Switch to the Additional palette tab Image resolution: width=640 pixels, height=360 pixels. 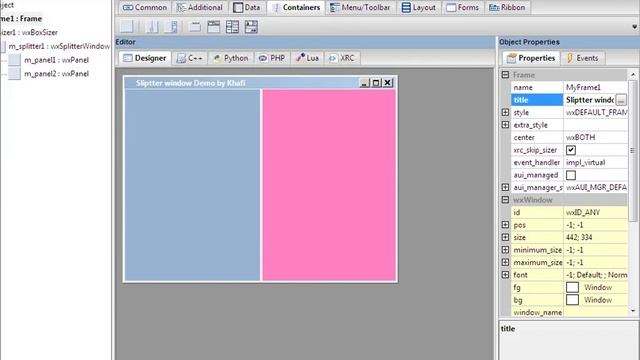pyautogui.click(x=200, y=7)
